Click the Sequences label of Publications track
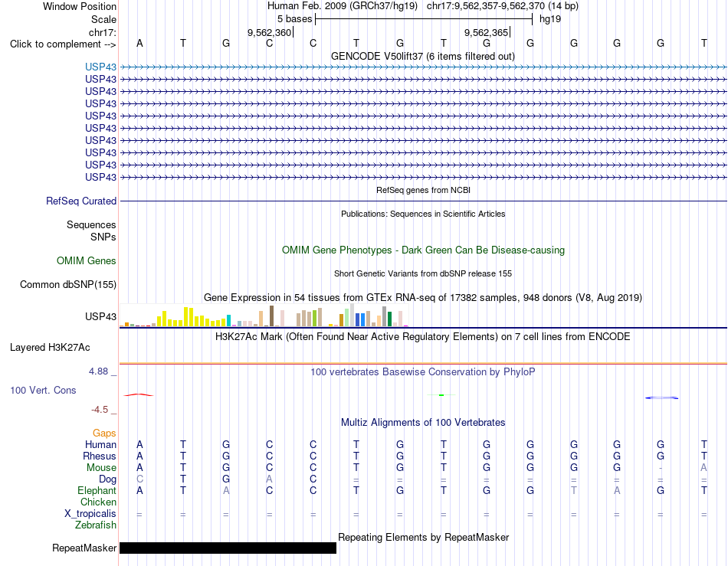728x566 pixels. pyautogui.click(x=91, y=224)
